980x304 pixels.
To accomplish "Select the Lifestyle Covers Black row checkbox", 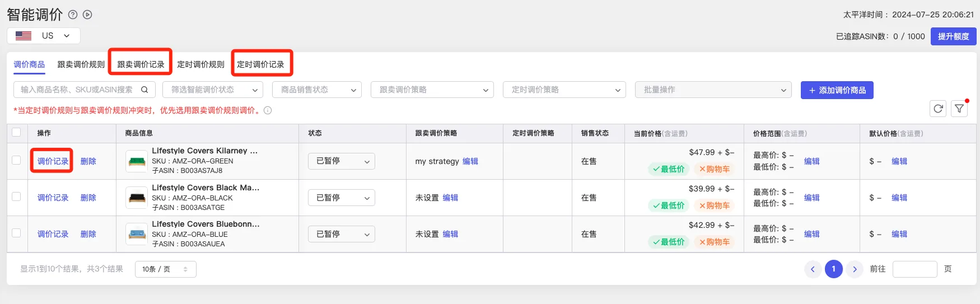I will pos(16,197).
